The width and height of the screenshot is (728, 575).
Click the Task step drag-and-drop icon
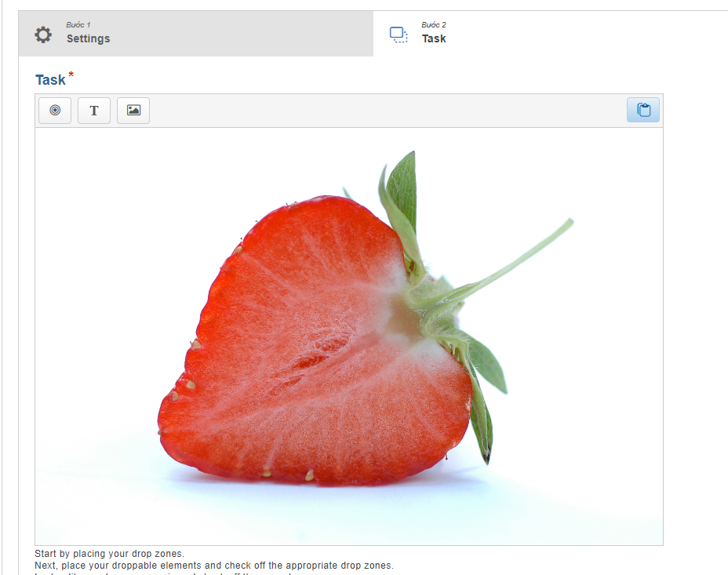[399, 35]
